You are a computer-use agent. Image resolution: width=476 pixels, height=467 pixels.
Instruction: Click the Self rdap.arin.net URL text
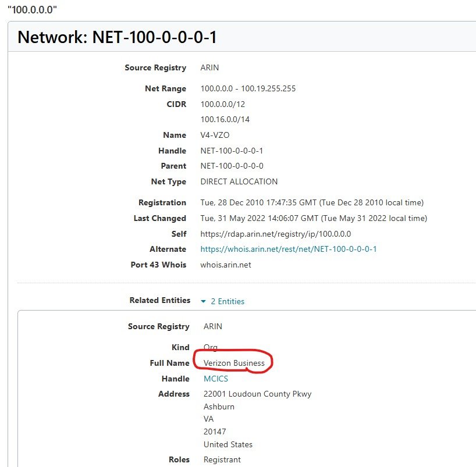[275, 234]
